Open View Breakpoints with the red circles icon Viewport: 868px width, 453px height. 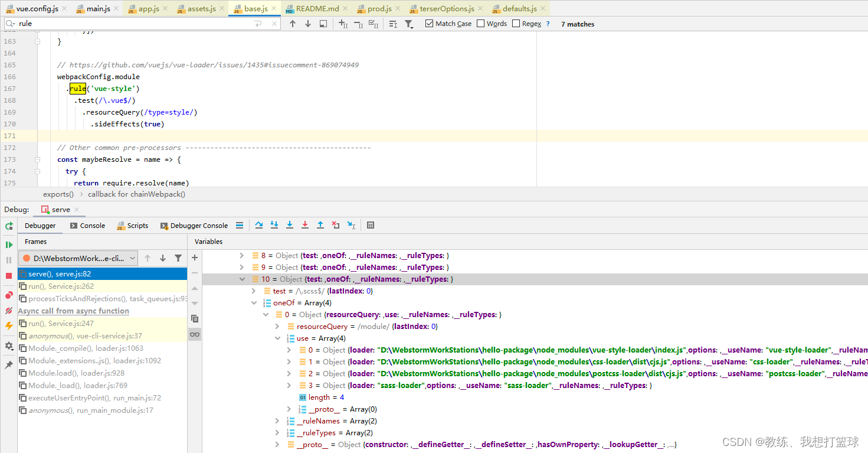[x=9, y=295]
